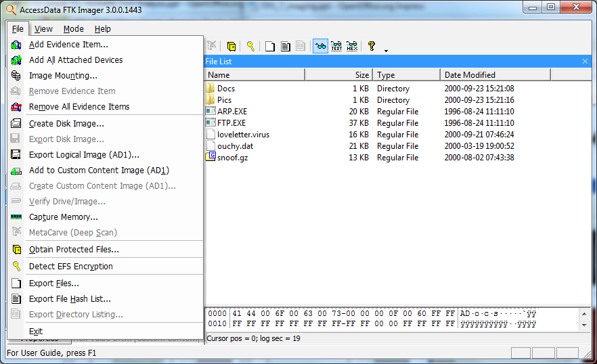Click the 37 KB size cell
This screenshot has width=597, height=364.
coord(359,123)
